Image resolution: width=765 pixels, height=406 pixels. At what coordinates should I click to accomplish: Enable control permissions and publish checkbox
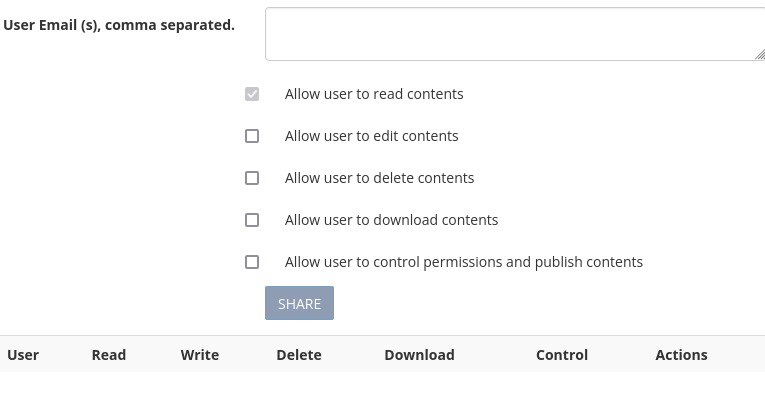coord(252,262)
